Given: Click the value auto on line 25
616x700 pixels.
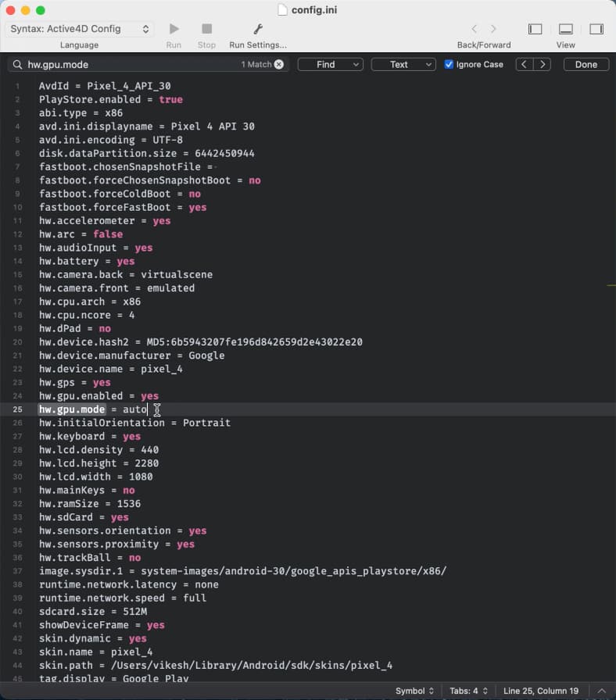Looking at the screenshot, I should (x=134, y=409).
